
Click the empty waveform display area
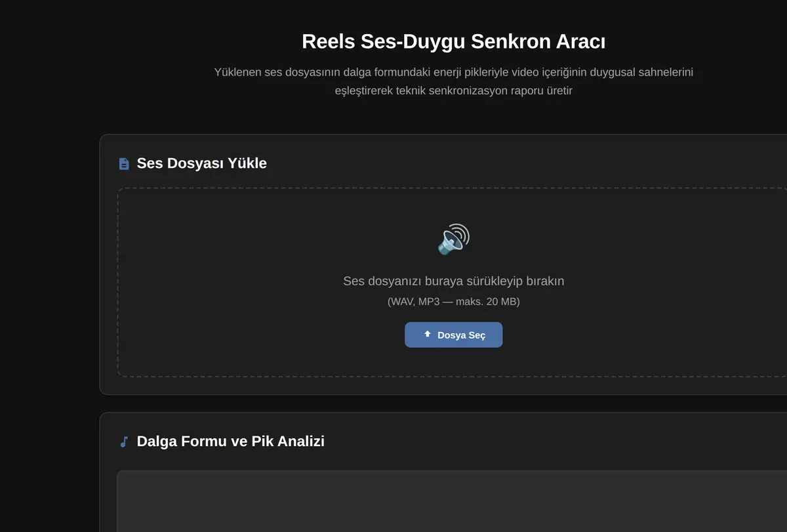click(452, 501)
